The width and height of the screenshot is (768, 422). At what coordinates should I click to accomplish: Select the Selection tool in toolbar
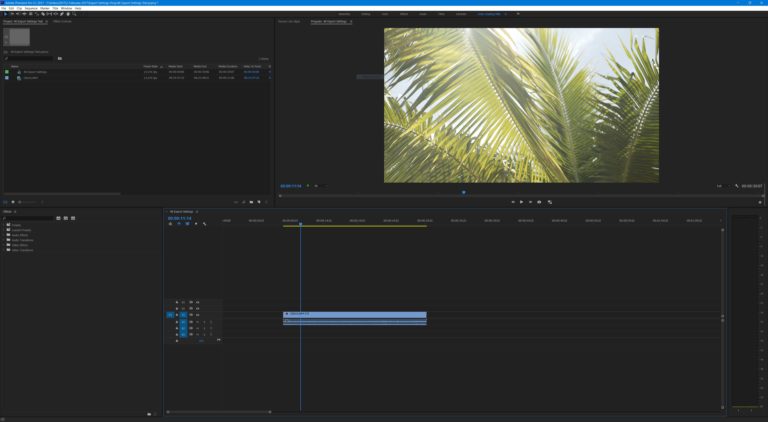5,14
